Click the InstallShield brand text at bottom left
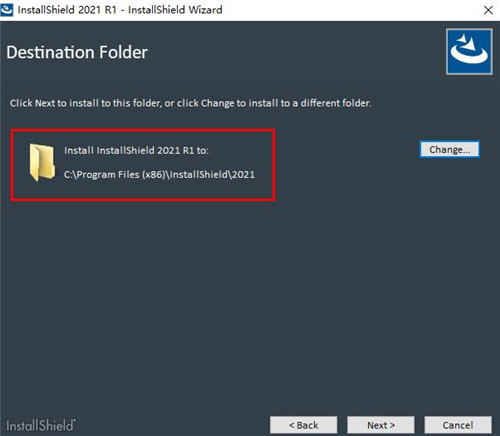Viewport: 500px width, 436px height. 40,425
